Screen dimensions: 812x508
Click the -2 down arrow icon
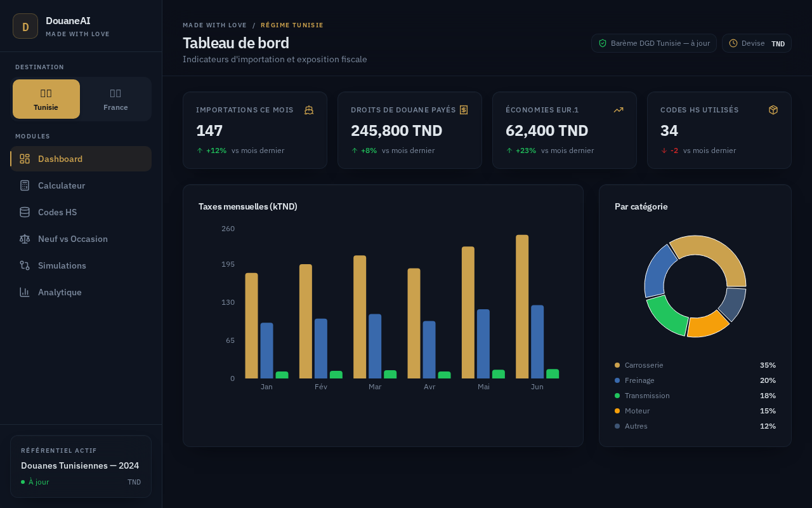[x=664, y=150]
